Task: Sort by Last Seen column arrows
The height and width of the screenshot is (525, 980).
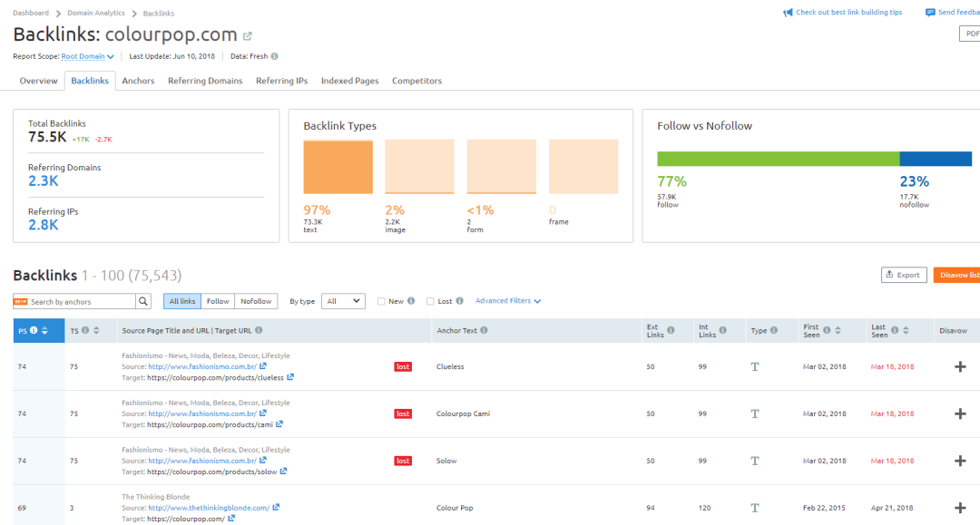Action: pos(906,330)
